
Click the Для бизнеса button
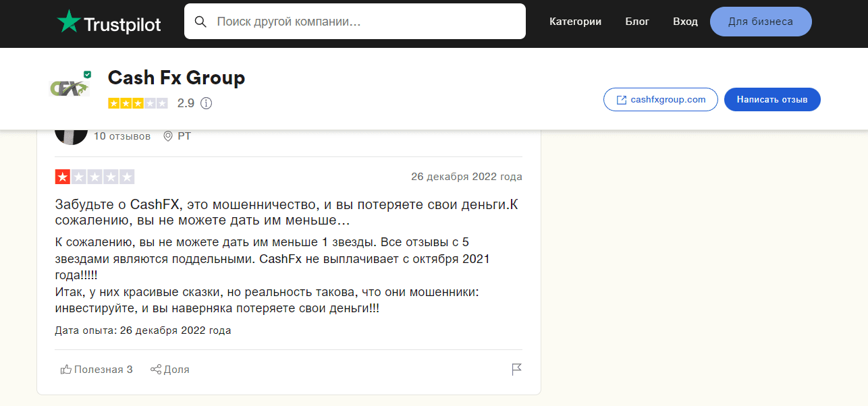(x=761, y=21)
